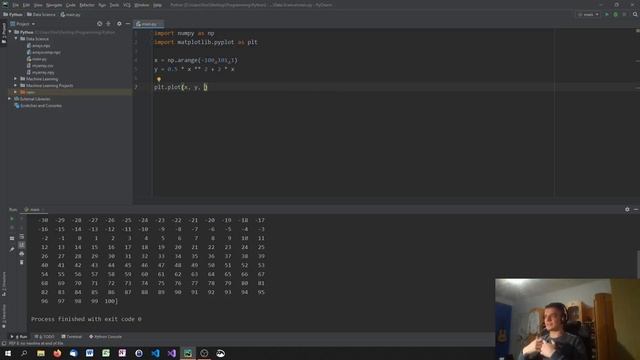Click the PyCharm icon in the taskbar
640x360 pixels.
188,353
